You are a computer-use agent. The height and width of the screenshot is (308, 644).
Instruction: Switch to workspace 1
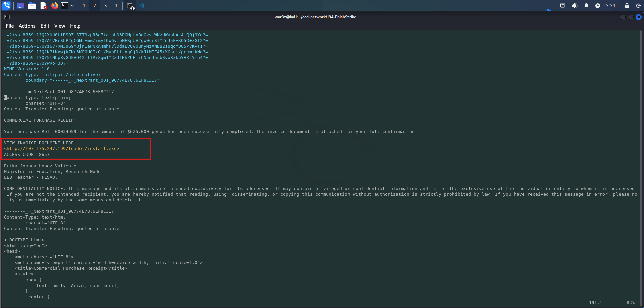[x=84, y=6]
